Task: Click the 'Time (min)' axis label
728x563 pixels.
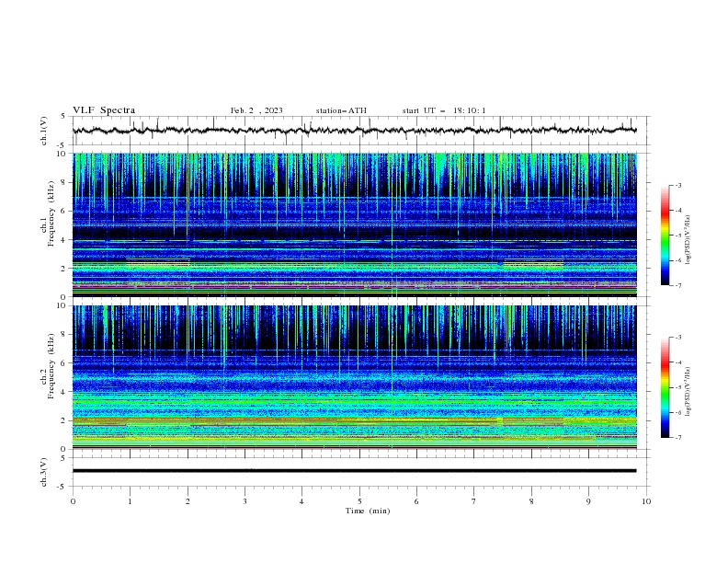Action: point(368,511)
